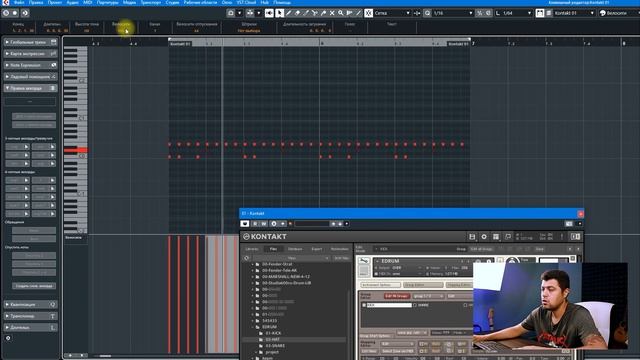Open the Правка menu
The image size is (640, 360).
pos(36,2)
